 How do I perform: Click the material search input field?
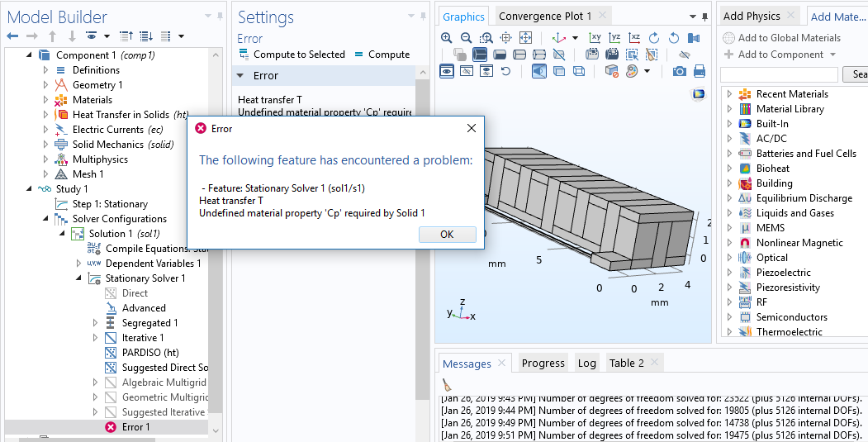[780, 74]
